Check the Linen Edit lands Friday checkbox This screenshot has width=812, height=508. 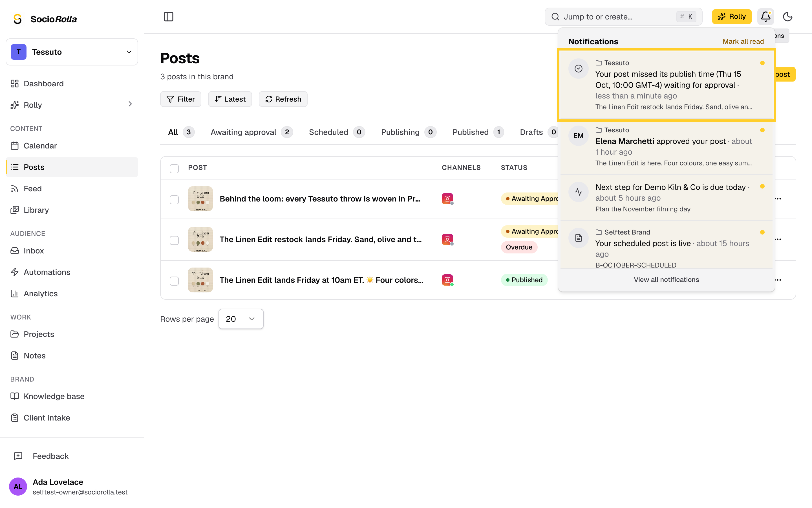pyautogui.click(x=174, y=281)
